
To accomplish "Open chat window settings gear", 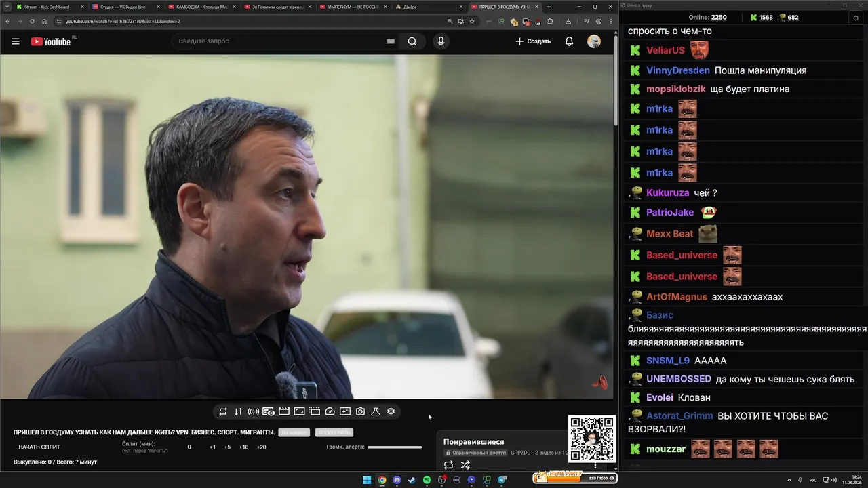I will point(856,18).
